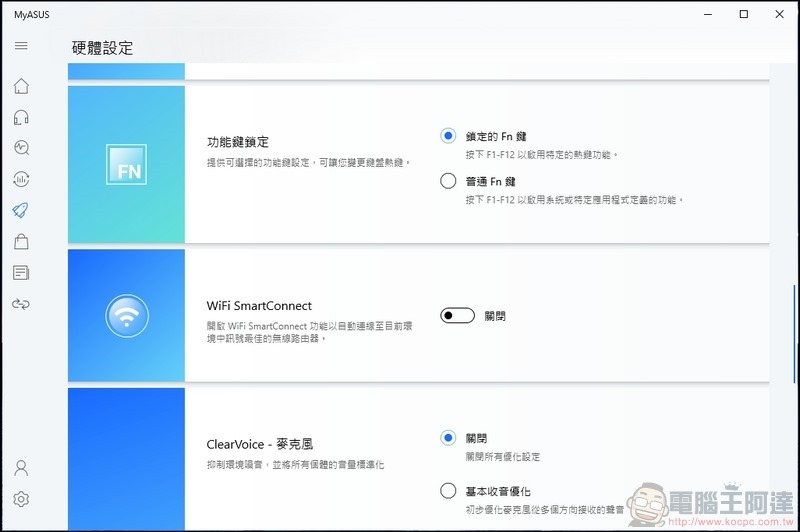
Task: Select 基本收音優化 radio option
Action: [x=448, y=491]
